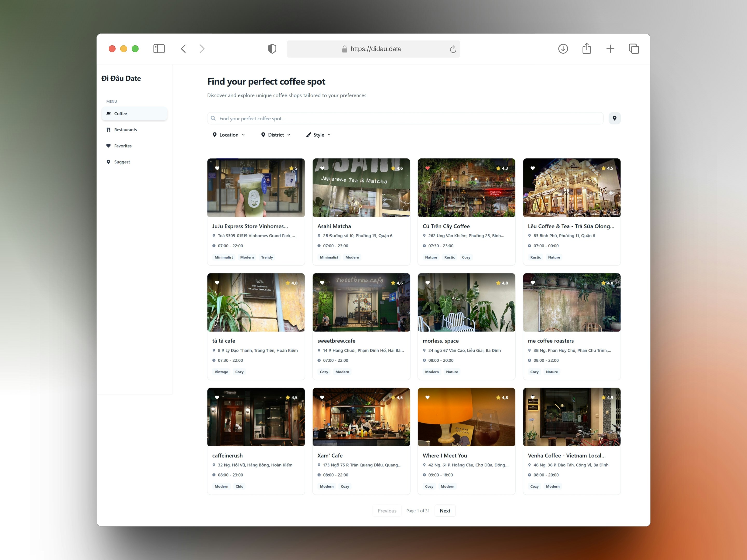Show tab overview icon
747x560 pixels.
pyautogui.click(x=634, y=48)
